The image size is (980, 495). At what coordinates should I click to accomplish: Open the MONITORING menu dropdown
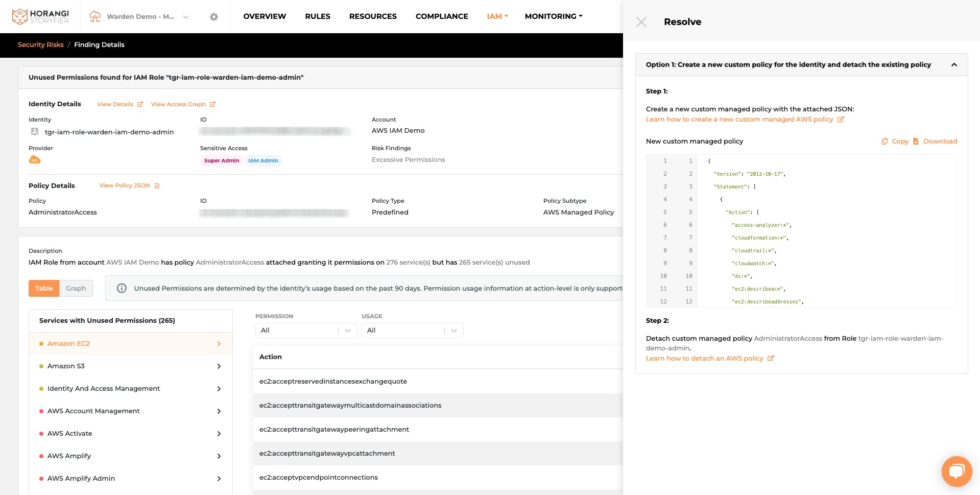click(x=554, y=16)
